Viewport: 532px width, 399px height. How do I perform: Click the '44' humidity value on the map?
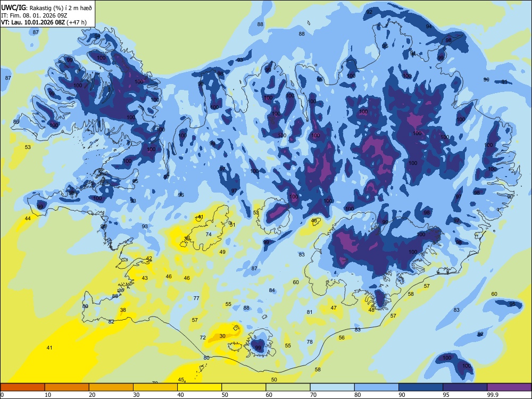(x=28, y=218)
